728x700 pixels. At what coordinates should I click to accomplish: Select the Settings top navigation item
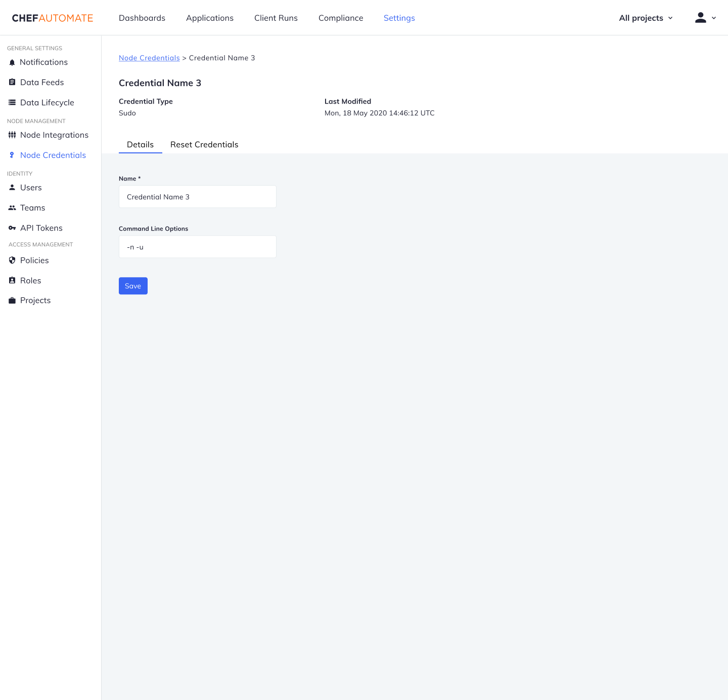[399, 18]
